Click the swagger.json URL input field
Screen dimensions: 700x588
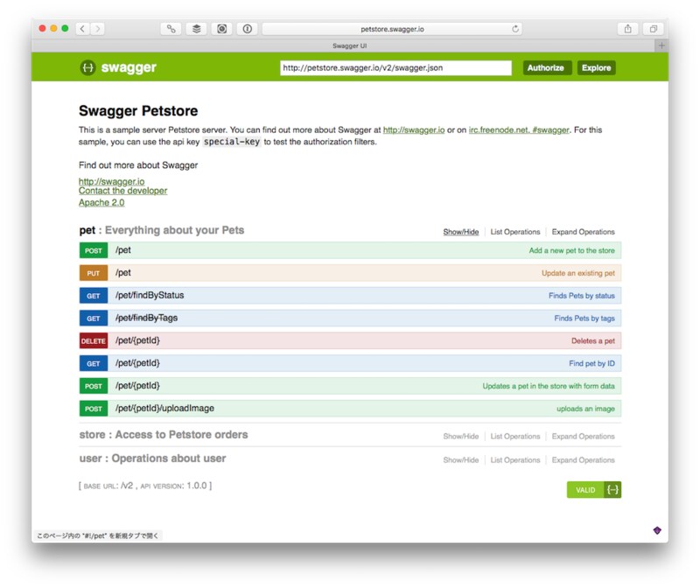click(x=395, y=67)
